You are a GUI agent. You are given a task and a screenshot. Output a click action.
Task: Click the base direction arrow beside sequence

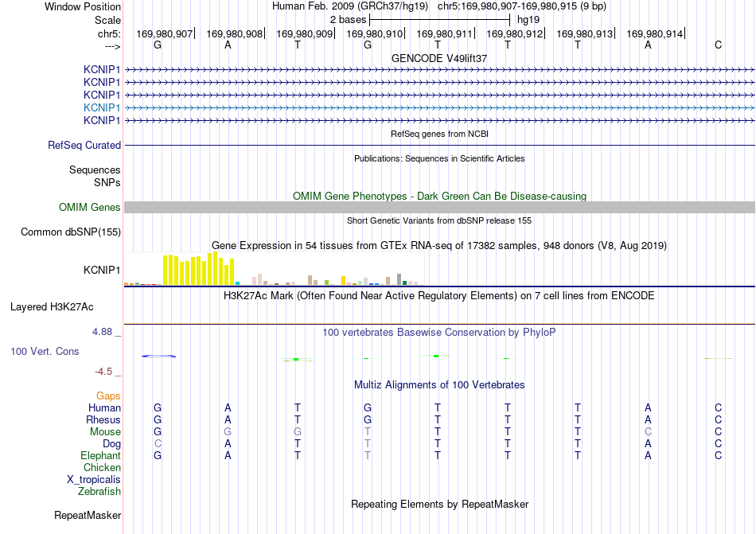click(112, 46)
